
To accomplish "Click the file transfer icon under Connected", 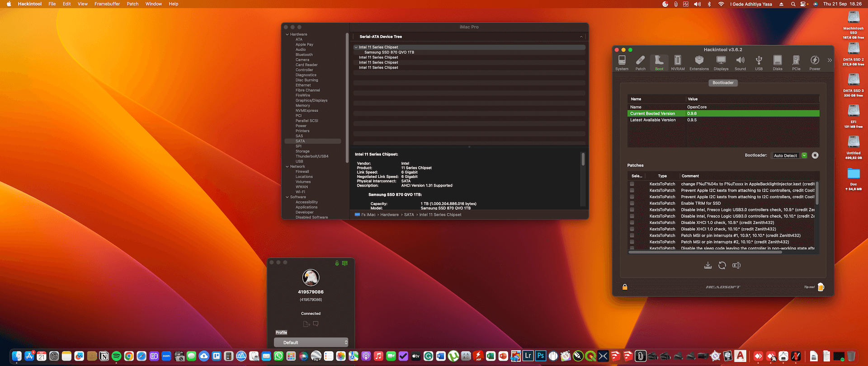I will coord(306,324).
